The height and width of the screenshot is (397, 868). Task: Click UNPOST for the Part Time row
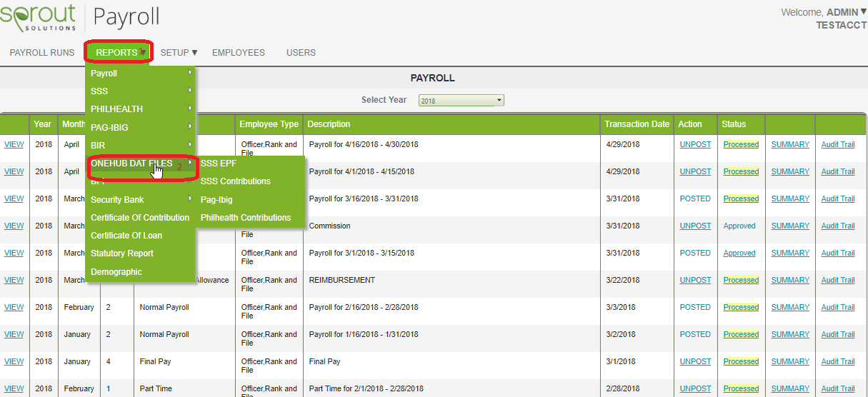(x=695, y=388)
